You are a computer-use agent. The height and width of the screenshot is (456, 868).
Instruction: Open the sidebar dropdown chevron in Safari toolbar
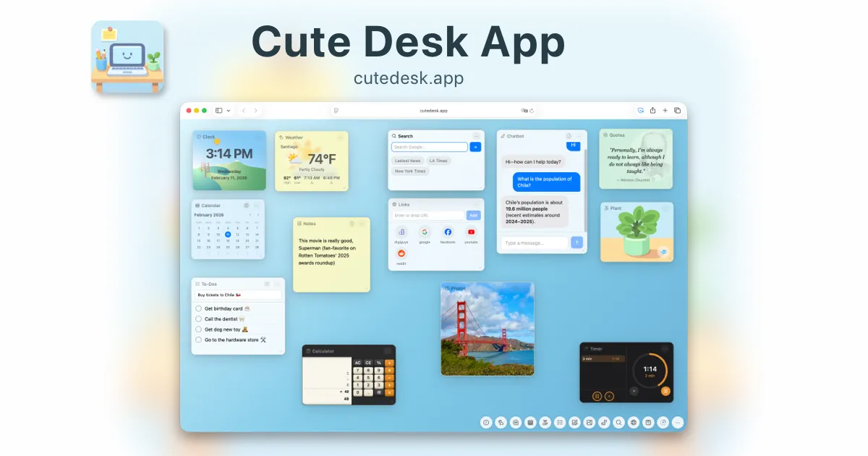(229, 110)
